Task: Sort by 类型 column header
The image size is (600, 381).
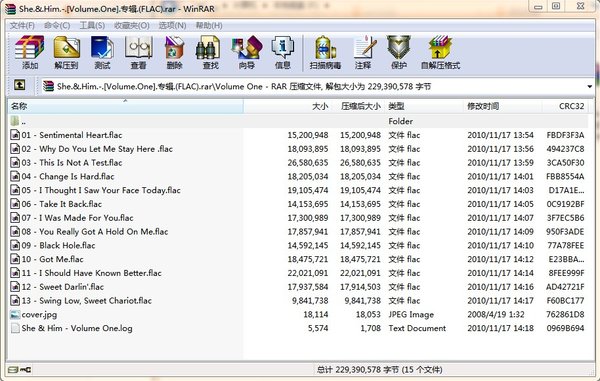Action: pos(424,106)
